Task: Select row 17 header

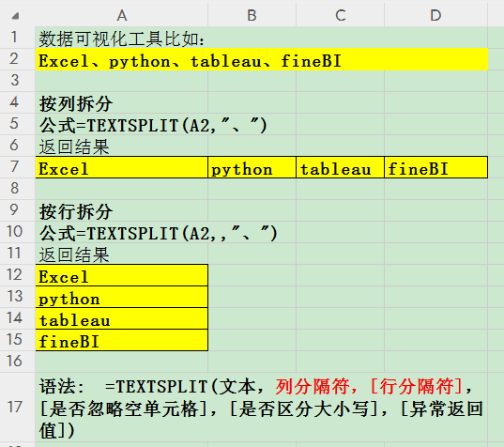Action: click(17, 408)
